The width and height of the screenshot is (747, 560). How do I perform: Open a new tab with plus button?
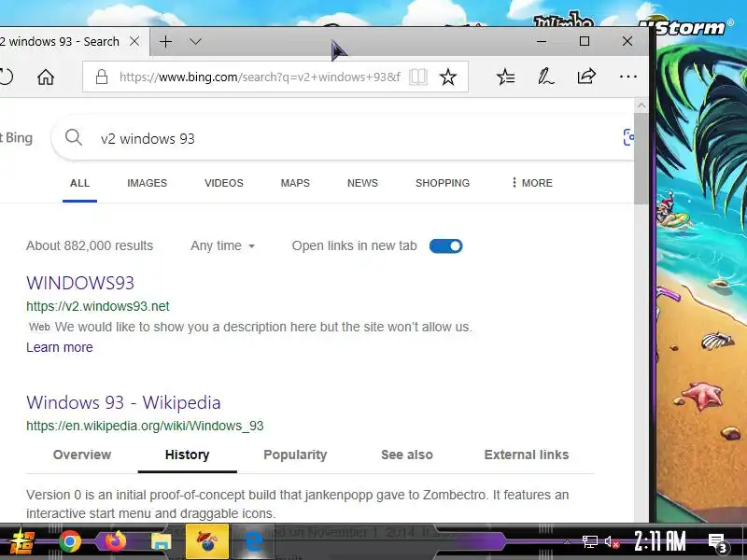click(165, 42)
